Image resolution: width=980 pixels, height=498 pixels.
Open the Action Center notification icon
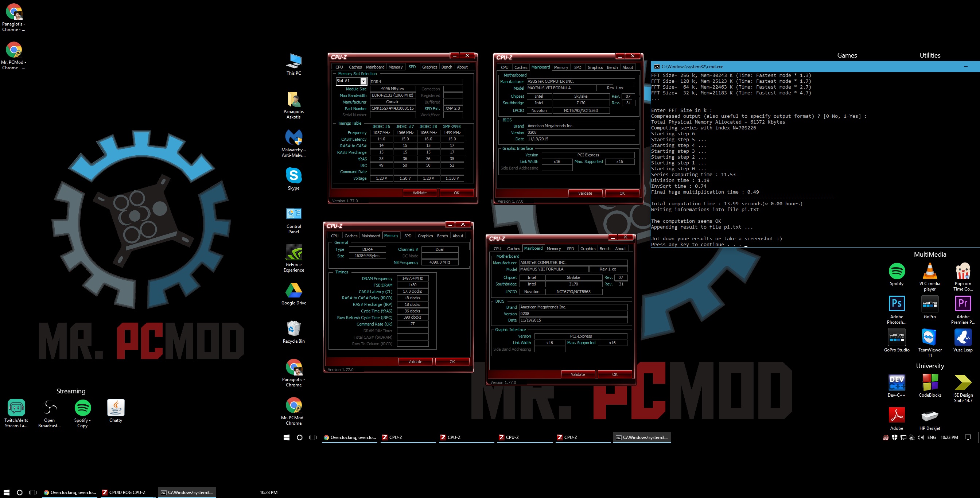pyautogui.click(x=968, y=437)
